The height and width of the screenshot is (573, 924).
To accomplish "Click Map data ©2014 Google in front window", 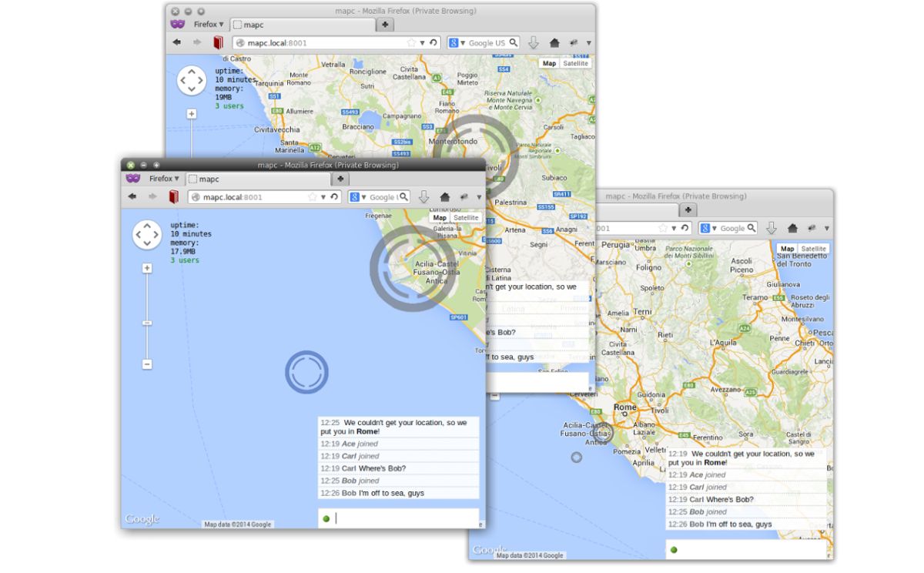I will coord(239,524).
